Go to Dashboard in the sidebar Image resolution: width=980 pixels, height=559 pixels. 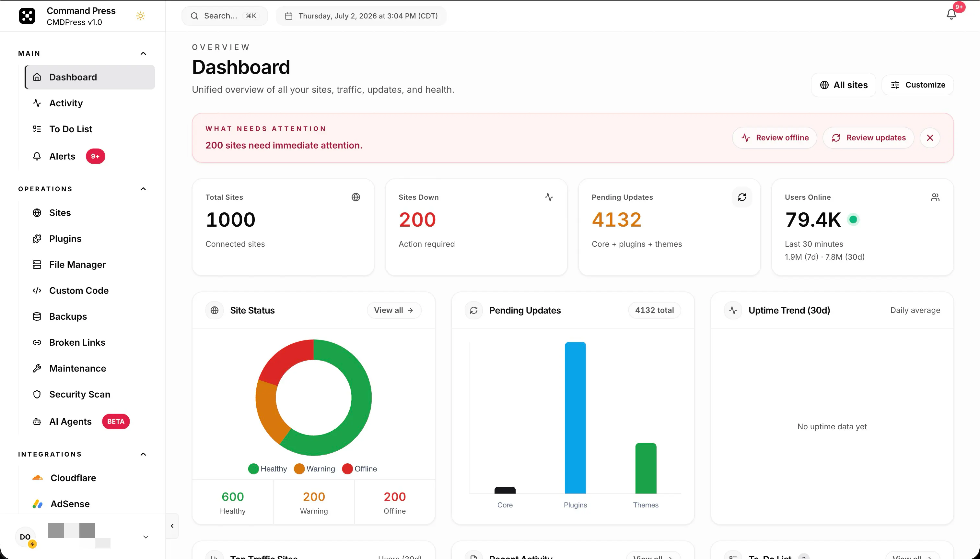[x=90, y=77]
